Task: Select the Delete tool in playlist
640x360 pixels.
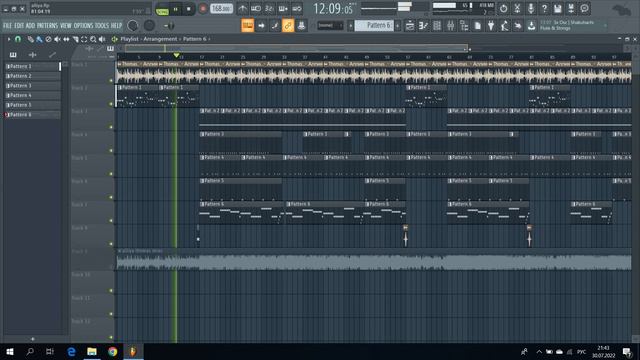Action: (x=48, y=39)
